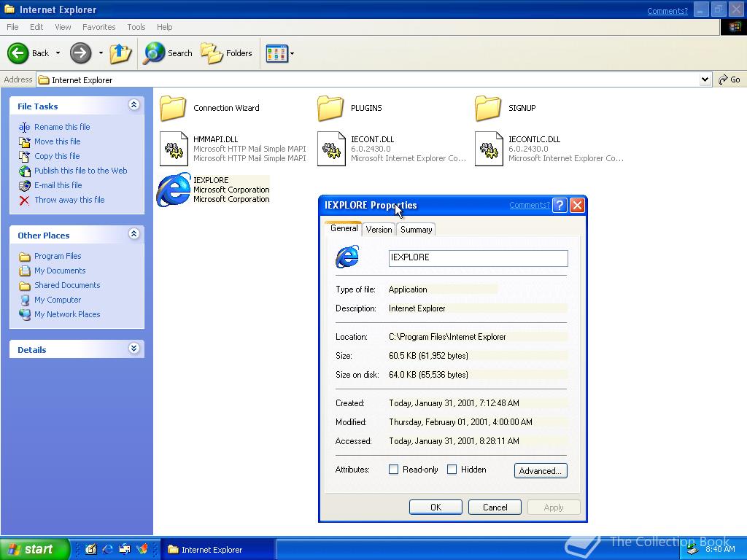
Task: Switch to the General tab
Action: coord(344,228)
